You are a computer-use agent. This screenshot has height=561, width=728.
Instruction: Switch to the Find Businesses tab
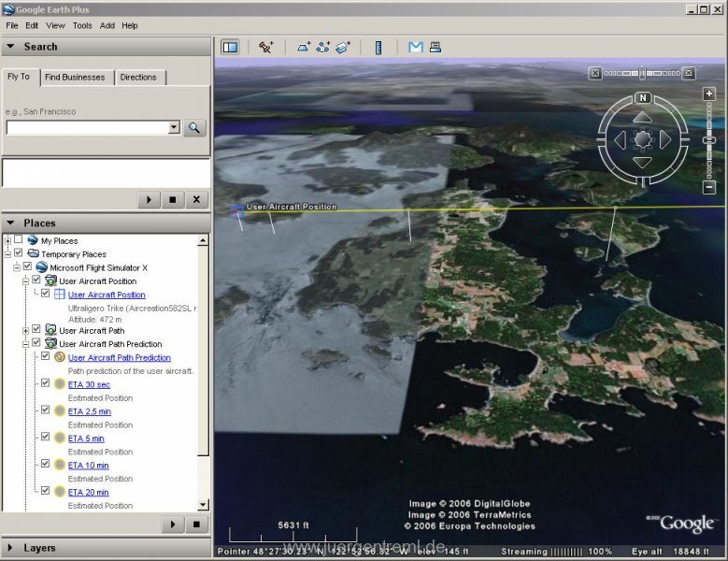[75, 77]
